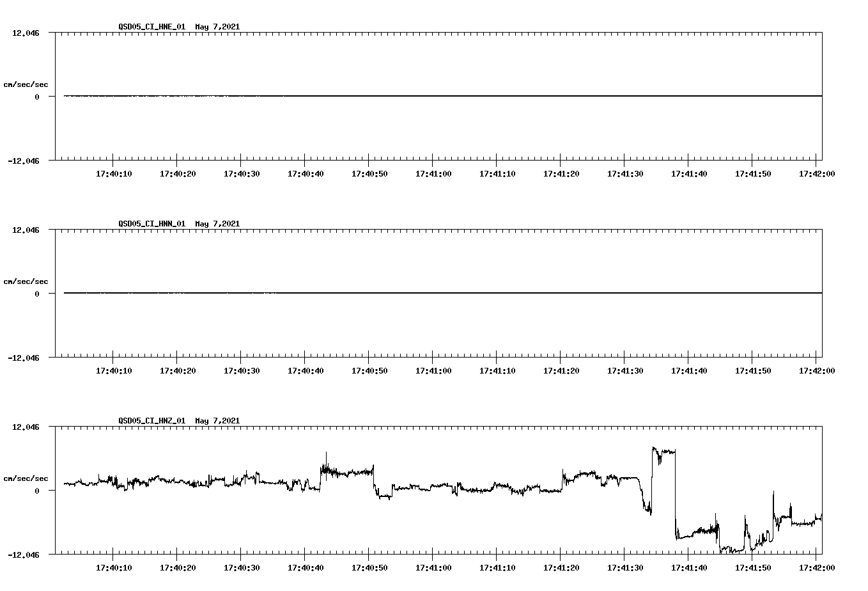Click the 17:41:30 time label under bottom plot
This screenshot has height=591, width=868.
(x=625, y=567)
